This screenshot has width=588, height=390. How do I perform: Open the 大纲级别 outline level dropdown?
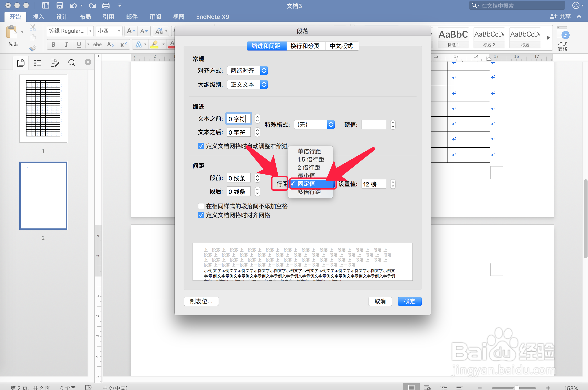pyautogui.click(x=247, y=85)
